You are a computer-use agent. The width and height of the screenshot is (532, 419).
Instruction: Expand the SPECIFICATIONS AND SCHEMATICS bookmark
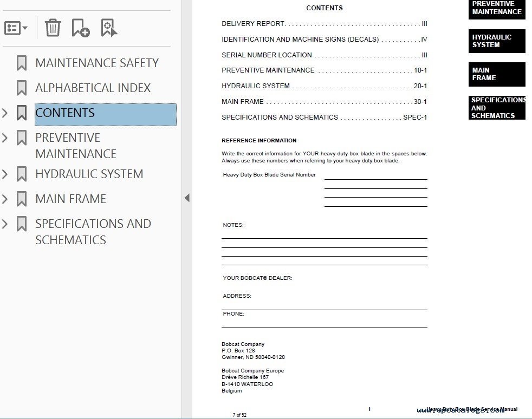[5, 224]
